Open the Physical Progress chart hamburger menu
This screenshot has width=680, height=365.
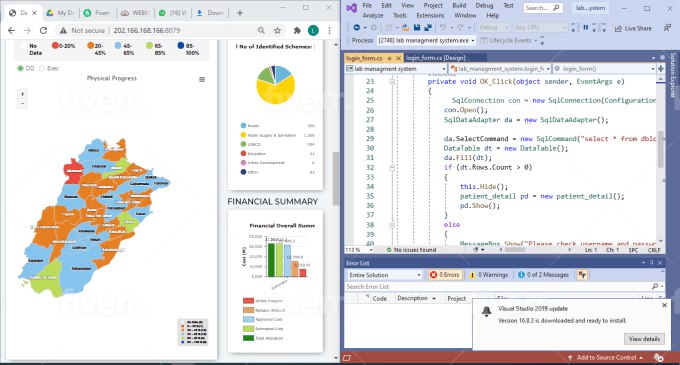point(202,79)
